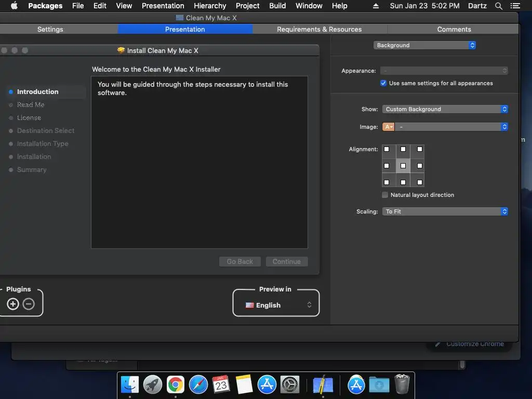Toggle 'Use same settings for all appearances'
The height and width of the screenshot is (399, 532).
383,83
